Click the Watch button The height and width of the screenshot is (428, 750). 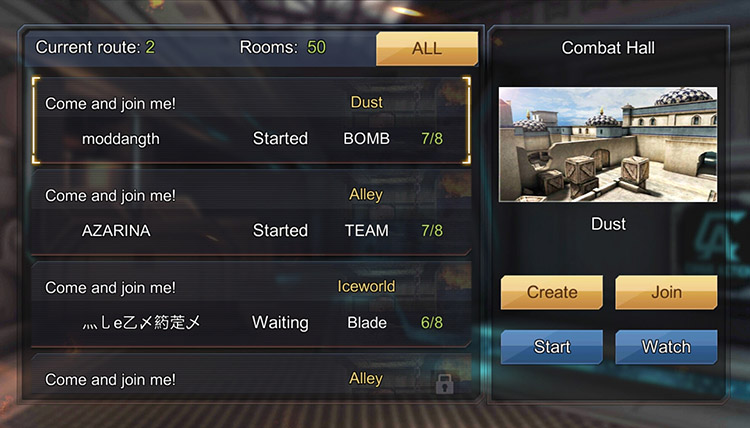(666, 347)
